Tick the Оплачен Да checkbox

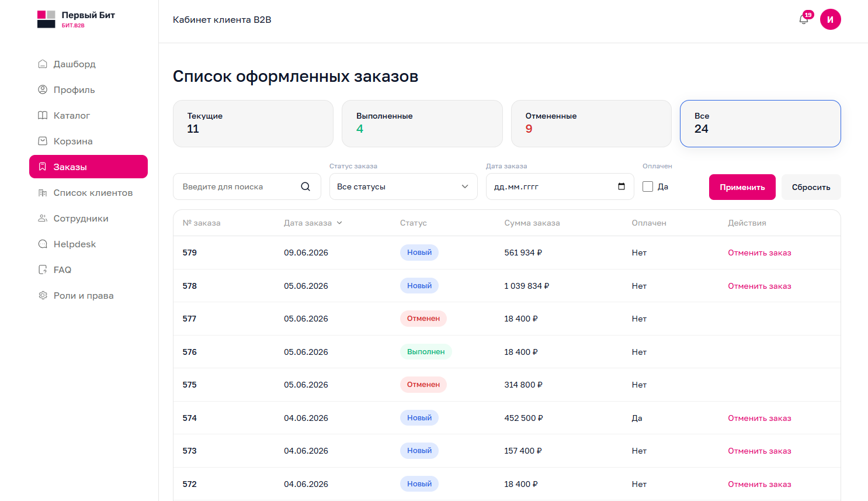648,186
